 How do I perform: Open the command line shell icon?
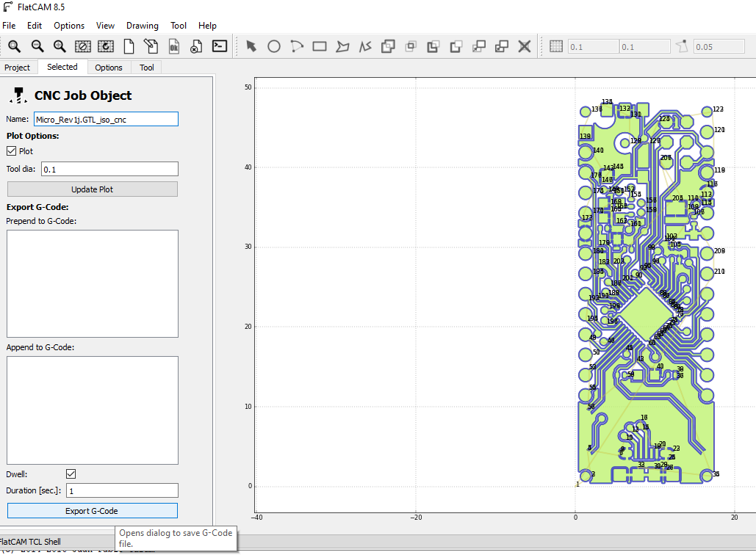220,46
